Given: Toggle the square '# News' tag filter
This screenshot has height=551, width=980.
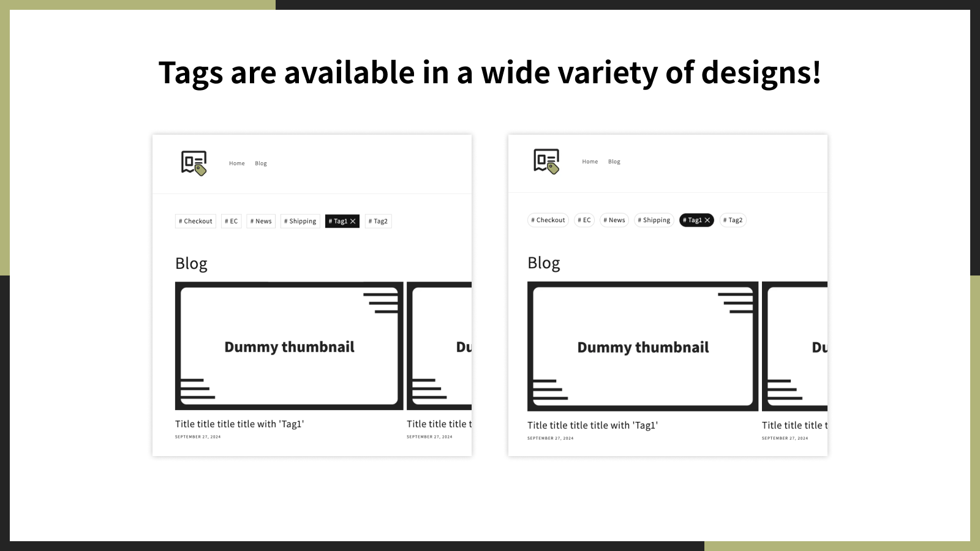Looking at the screenshot, I should [x=261, y=221].
